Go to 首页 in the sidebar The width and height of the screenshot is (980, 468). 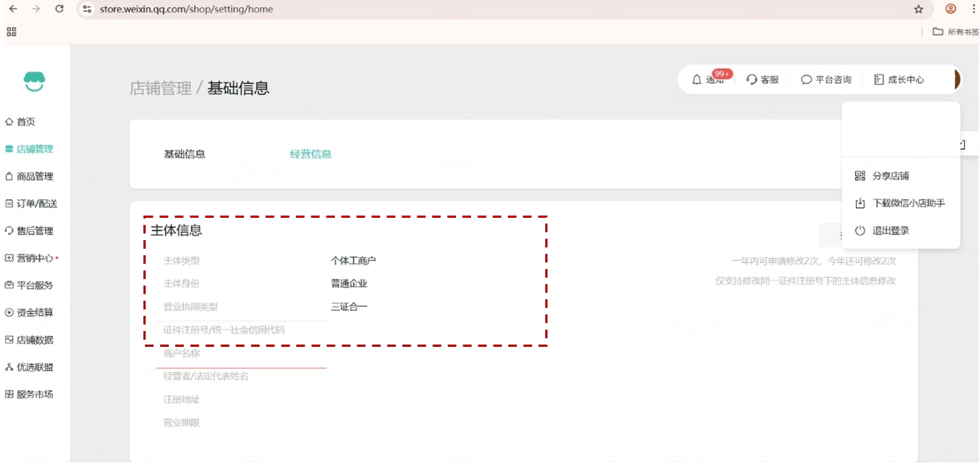pyautogui.click(x=26, y=122)
